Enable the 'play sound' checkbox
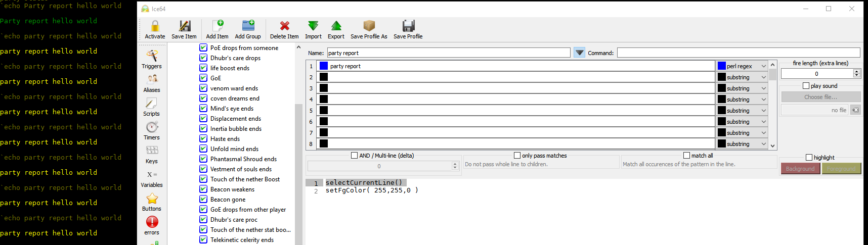868x245 pixels. point(806,86)
